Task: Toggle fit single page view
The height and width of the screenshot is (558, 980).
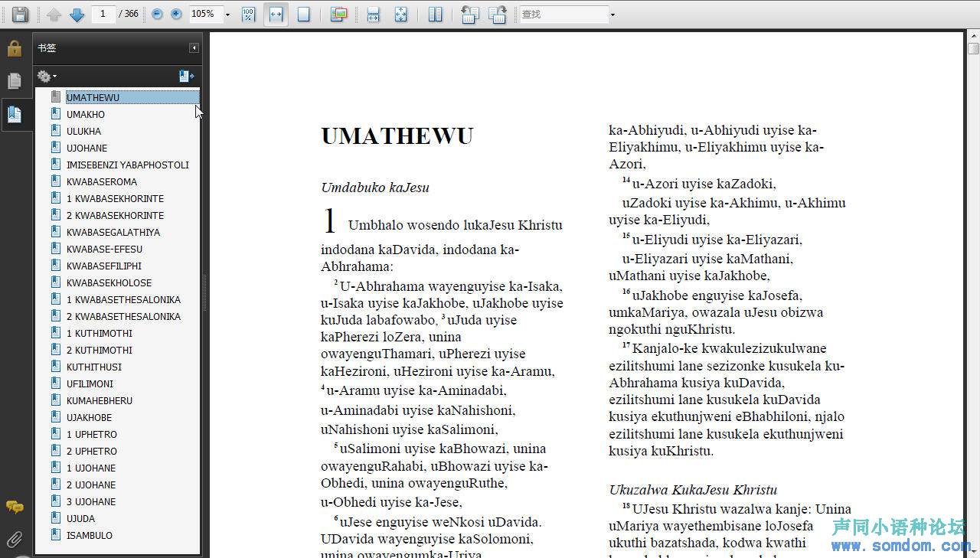Action: tap(304, 15)
